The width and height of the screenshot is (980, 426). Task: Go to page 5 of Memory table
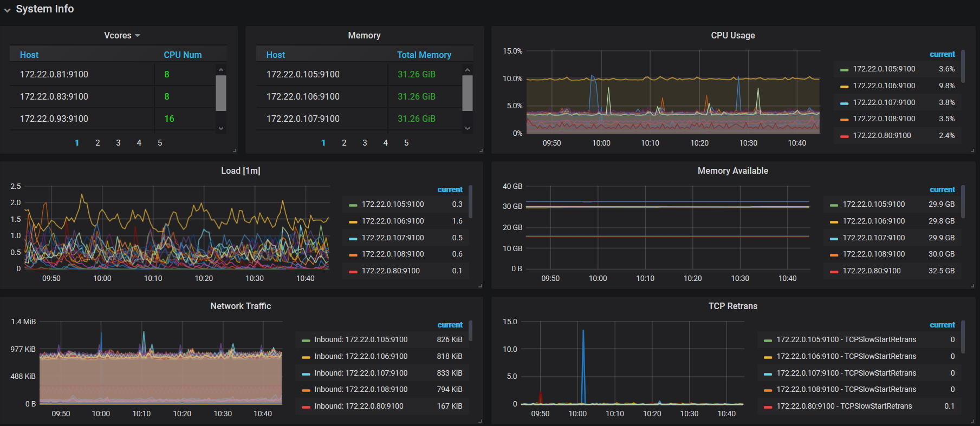pyautogui.click(x=406, y=143)
